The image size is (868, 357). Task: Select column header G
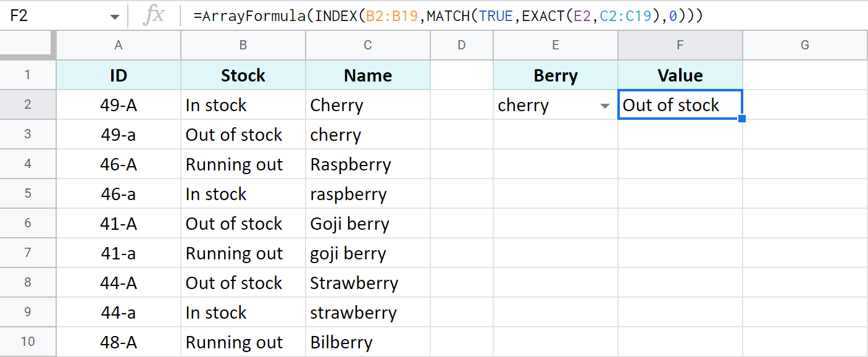click(x=804, y=44)
